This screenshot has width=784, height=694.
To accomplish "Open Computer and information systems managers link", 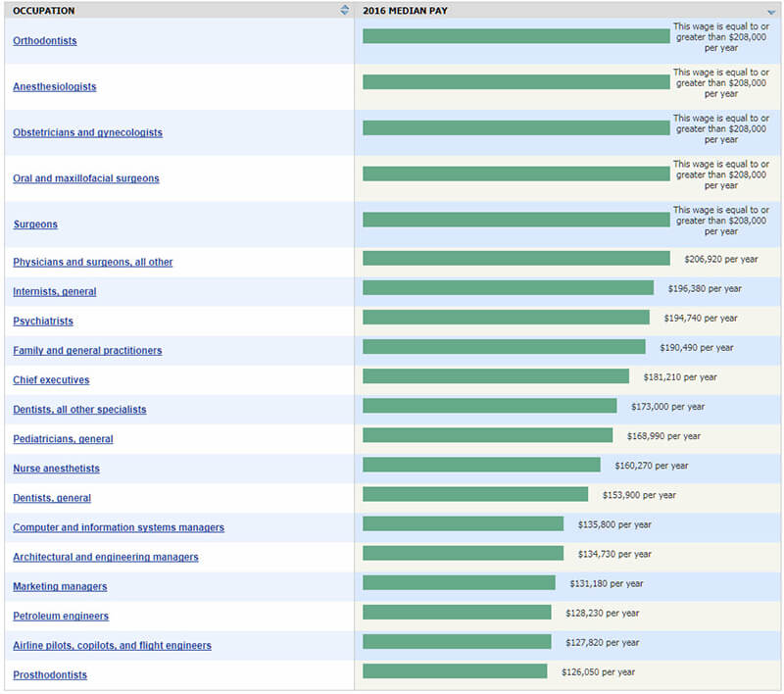I will (119, 527).
